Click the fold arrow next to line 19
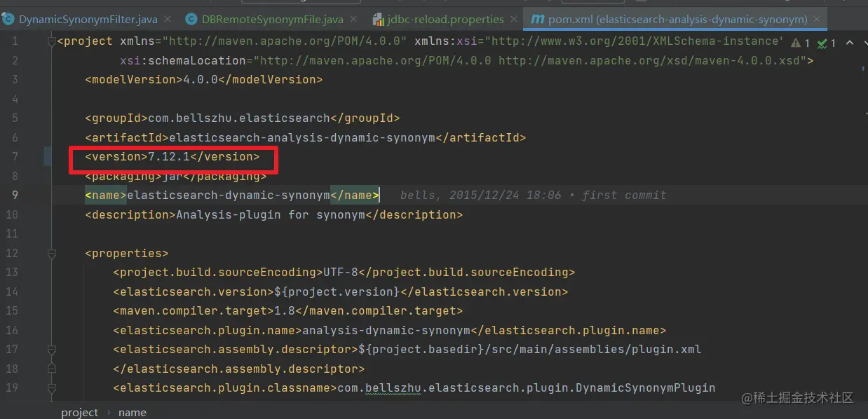 tap(51, 386)
